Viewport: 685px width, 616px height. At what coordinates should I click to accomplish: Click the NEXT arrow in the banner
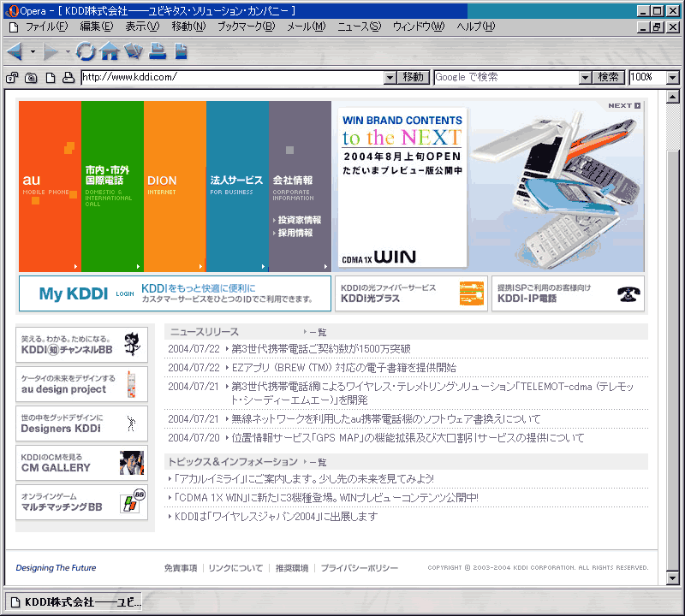coord(624,105)
